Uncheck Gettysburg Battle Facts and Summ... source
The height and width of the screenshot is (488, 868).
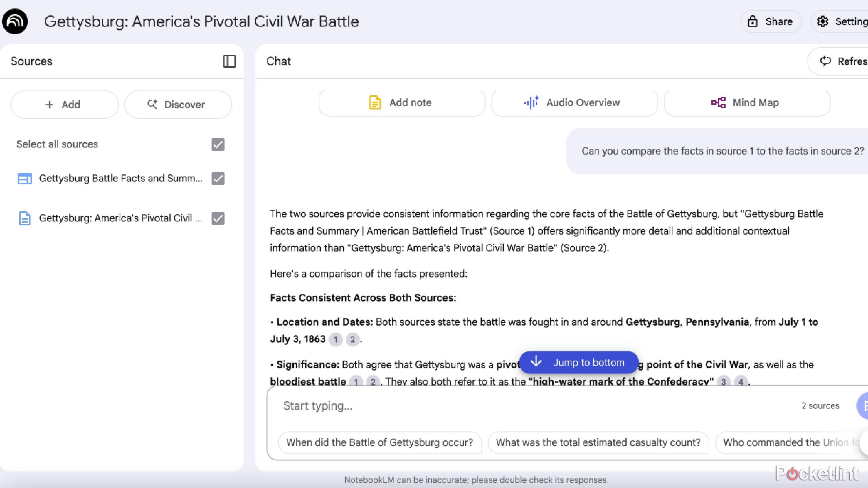tap(218, 179)
